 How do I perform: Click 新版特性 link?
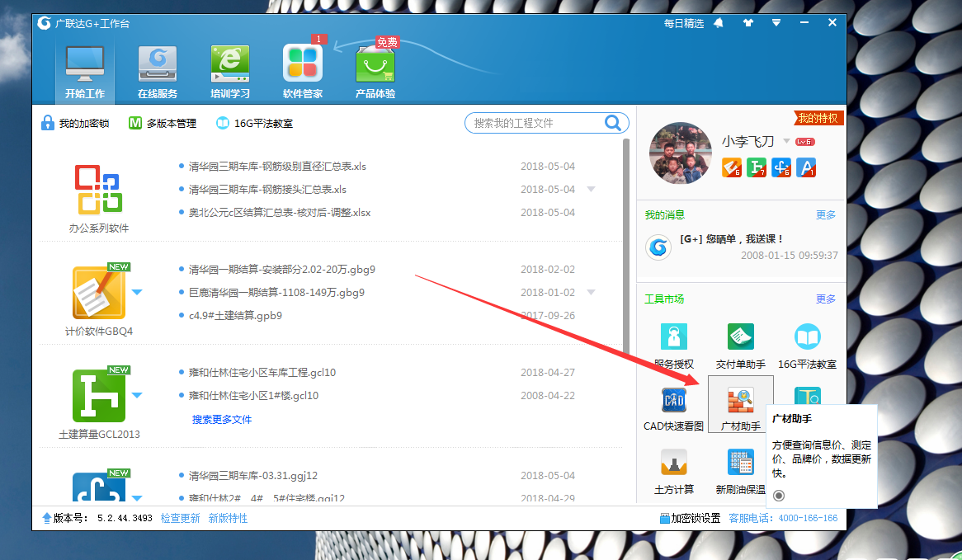tap(228, 518)
